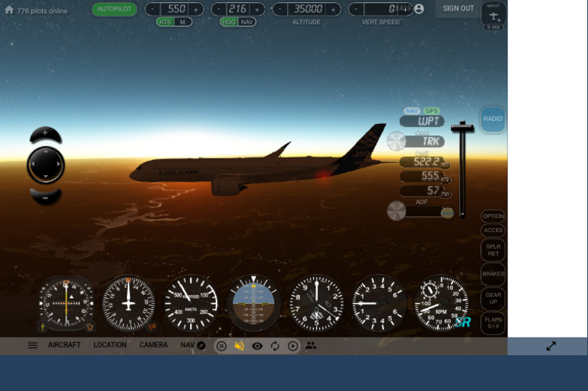Viewport: 588px width, 391px height.
Task: Select Mach speed mode
Action: (x=183, y=22)
